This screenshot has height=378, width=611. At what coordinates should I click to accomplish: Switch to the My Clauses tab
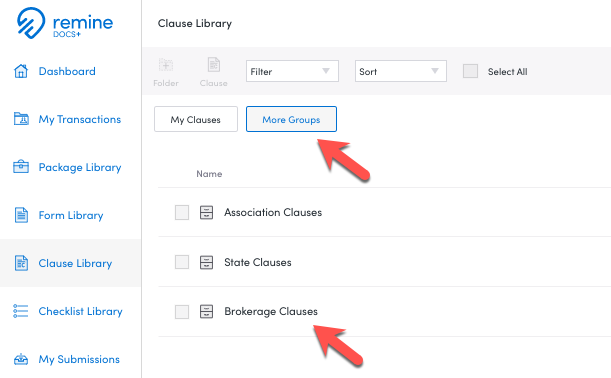tap(196, 119)
